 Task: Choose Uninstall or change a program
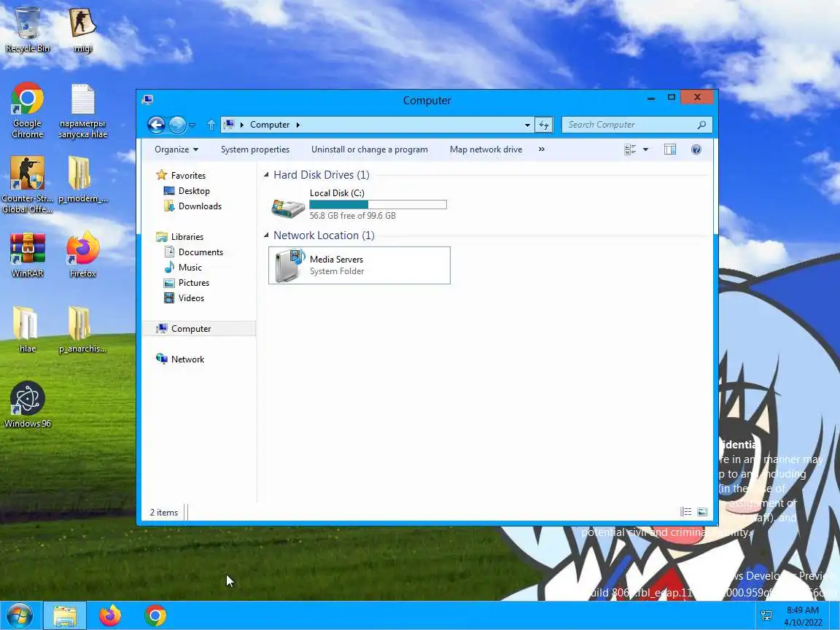pos(370,149)
